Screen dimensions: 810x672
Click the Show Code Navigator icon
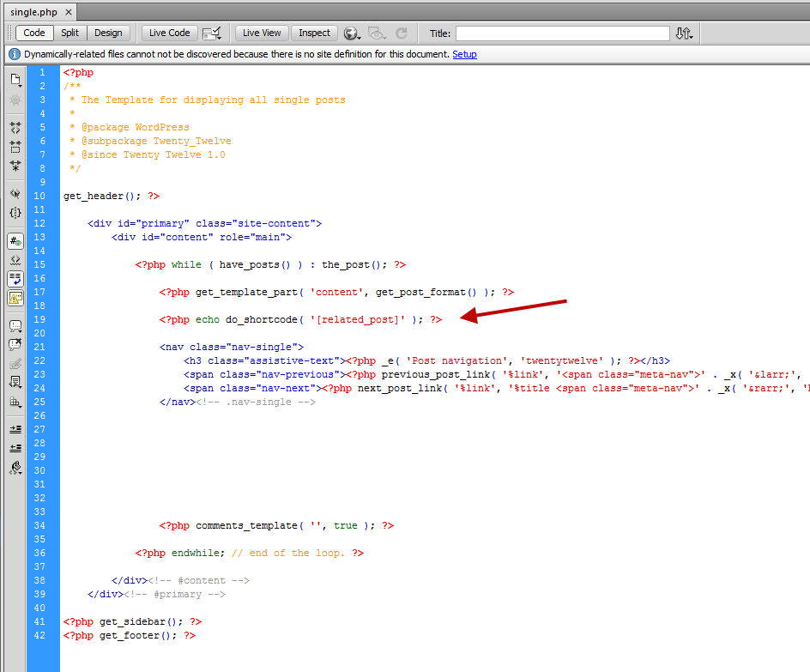point(15,100)
